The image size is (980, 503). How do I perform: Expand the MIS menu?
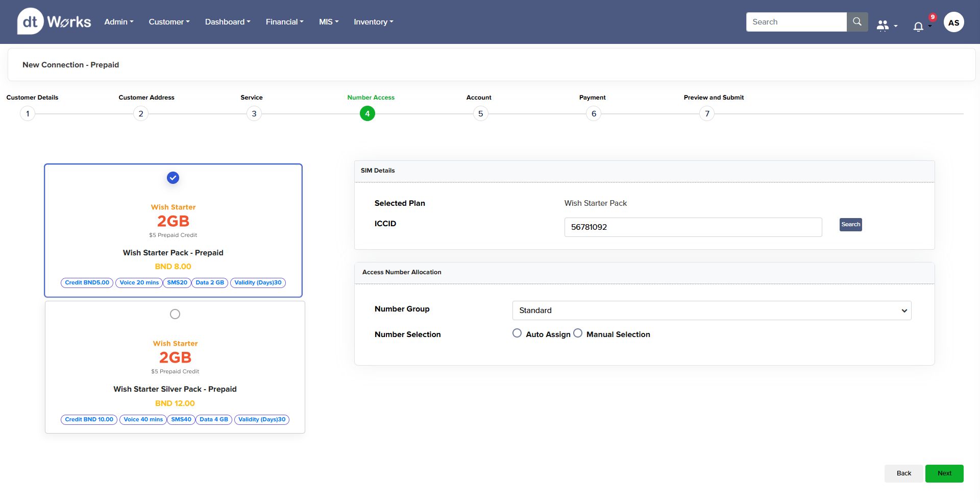click(329, 22)
